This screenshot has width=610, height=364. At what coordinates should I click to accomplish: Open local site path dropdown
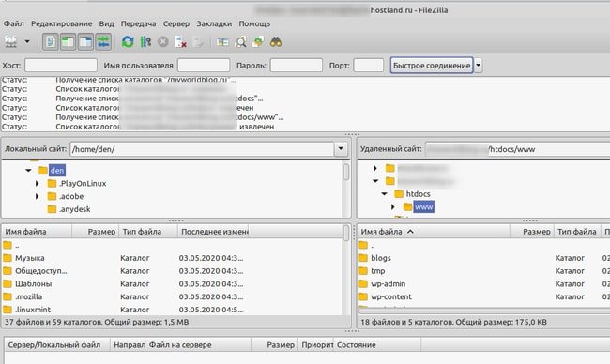[x=341, y=149]
